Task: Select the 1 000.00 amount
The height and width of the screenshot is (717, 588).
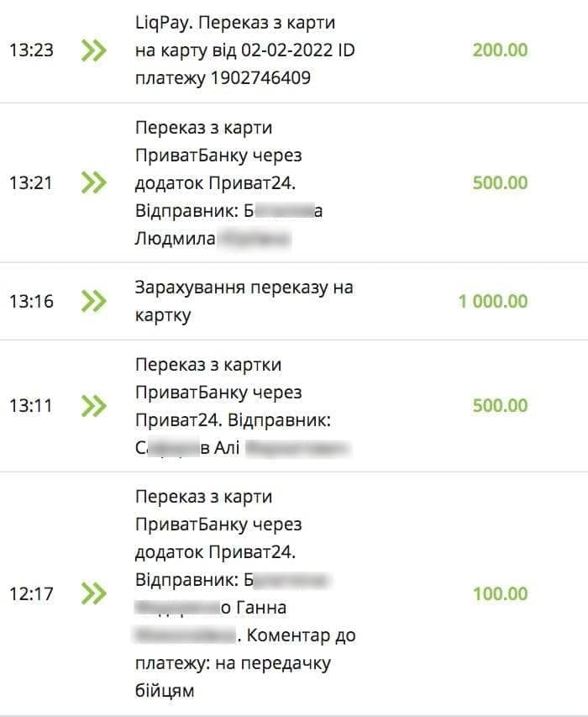Action: click(x=493, y=301)
